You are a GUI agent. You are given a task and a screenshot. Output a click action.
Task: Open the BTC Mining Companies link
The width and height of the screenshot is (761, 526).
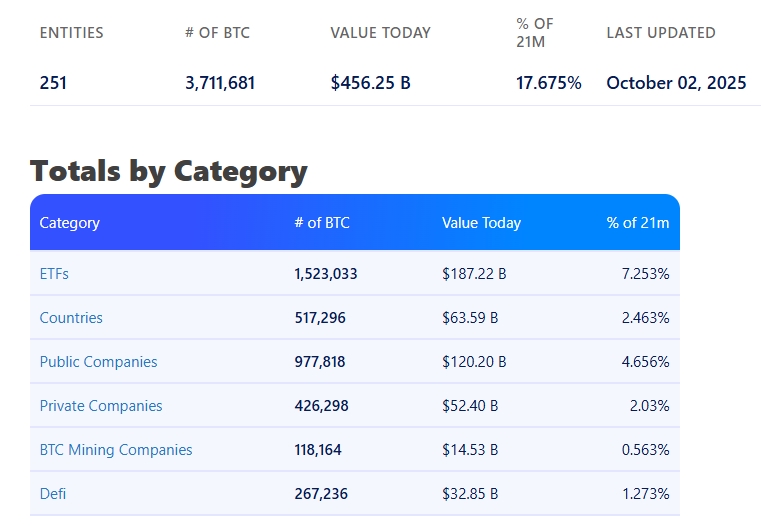116,450
